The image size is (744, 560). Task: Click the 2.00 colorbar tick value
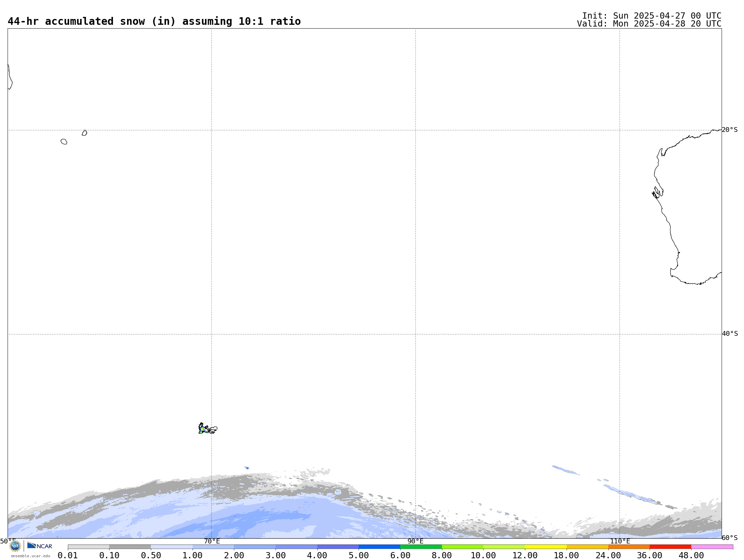[x=234, y=556]
